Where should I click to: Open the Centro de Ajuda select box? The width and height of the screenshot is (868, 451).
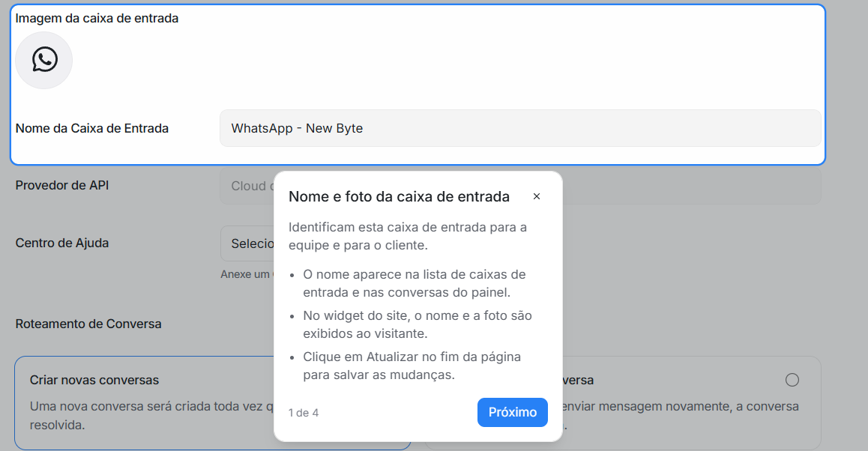tap(247, 243)
